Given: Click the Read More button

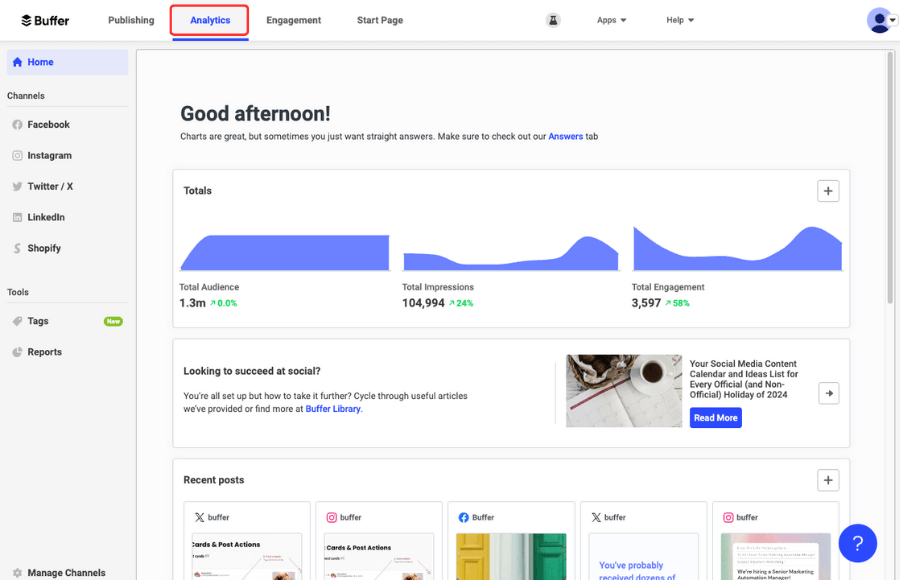Looking at the screenshot, I should [715, 418].
